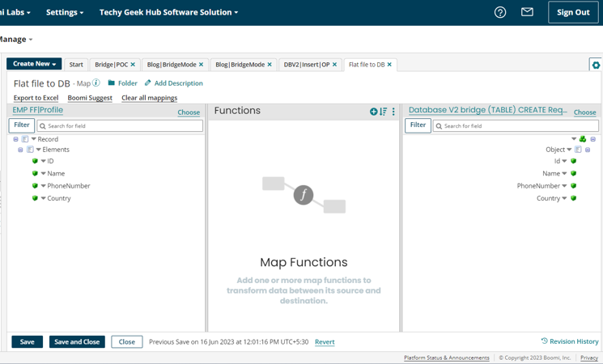Close the Flat file to DB tab

pos(389,65)
